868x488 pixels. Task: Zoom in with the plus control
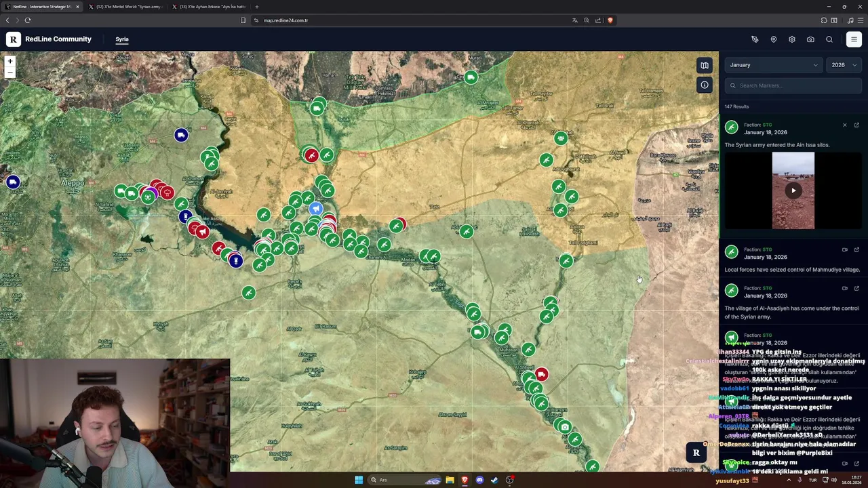10,62
